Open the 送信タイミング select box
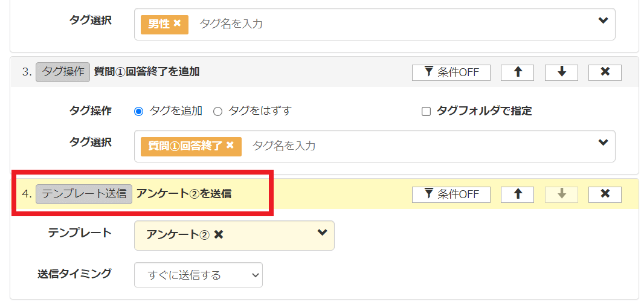The image size is (644, 305). [x=198, y=275]
